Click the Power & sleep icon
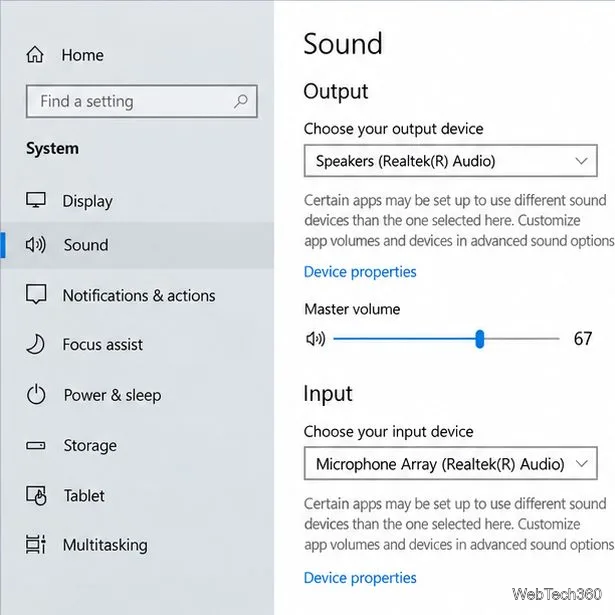Screen dimensions: 615x615 [36, 394]
